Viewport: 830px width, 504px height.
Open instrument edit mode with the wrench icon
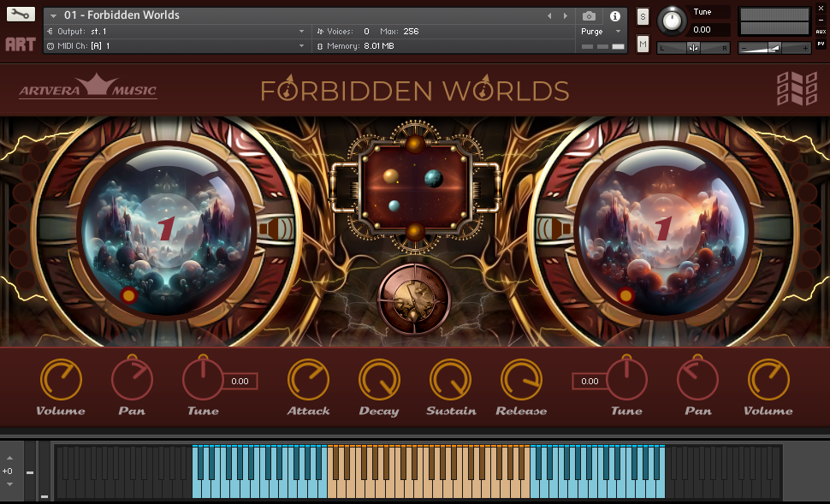click(x=21, y=15)
